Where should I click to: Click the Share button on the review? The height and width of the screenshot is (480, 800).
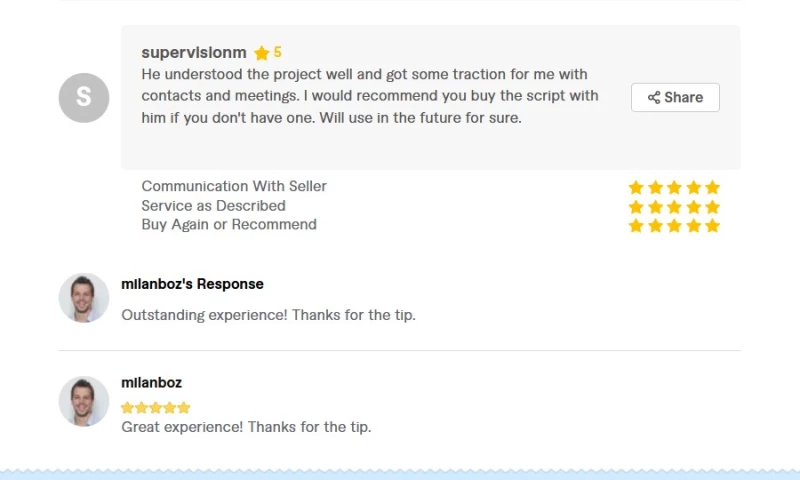coord(675,97)
